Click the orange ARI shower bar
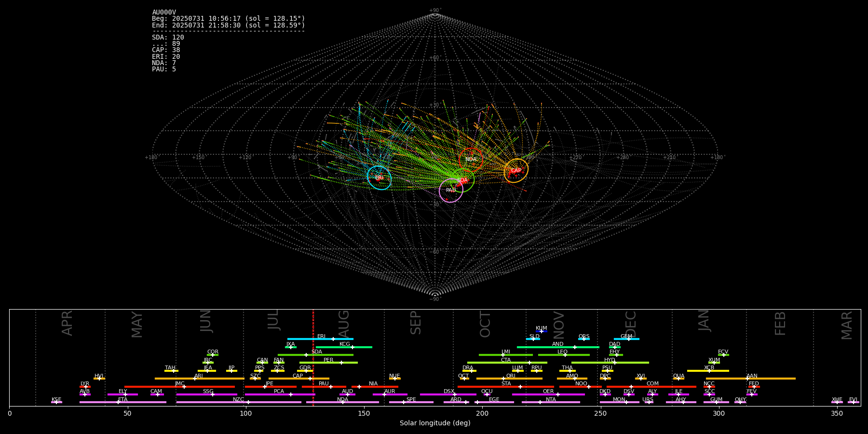This screenshot has width=868, height=434. [x=199, y=379]
